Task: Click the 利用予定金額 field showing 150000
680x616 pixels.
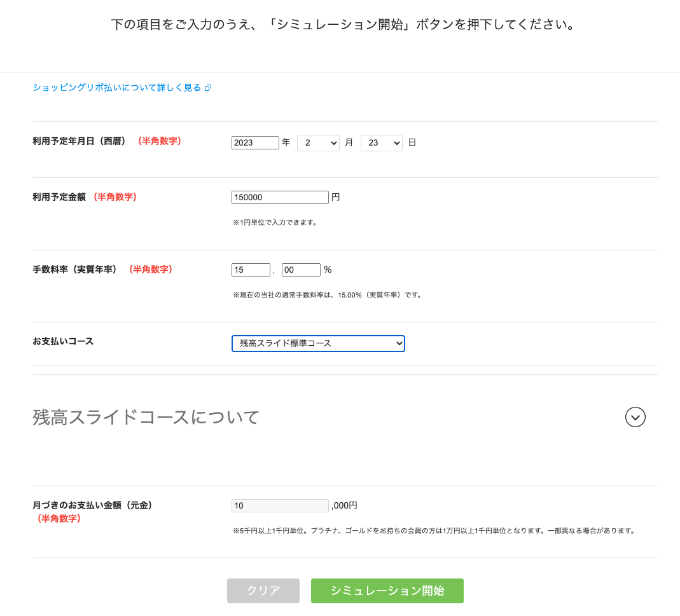Action: click(x=280, y=197)
